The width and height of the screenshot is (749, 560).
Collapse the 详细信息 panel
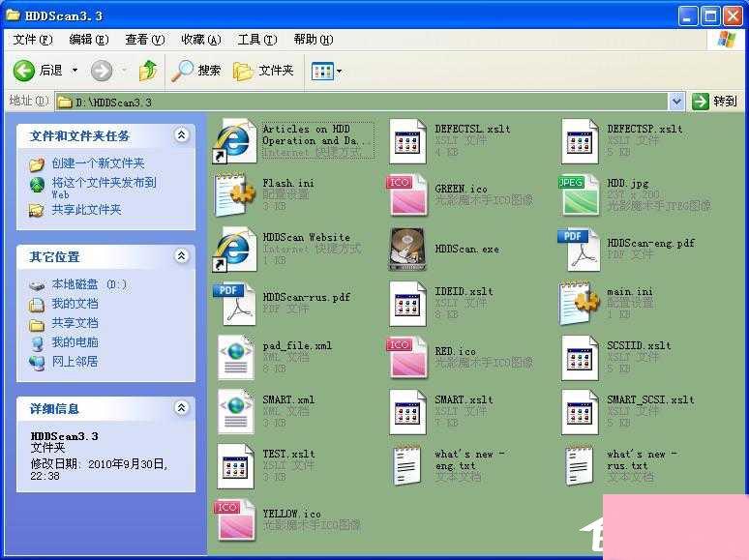[x=182, y=408]
